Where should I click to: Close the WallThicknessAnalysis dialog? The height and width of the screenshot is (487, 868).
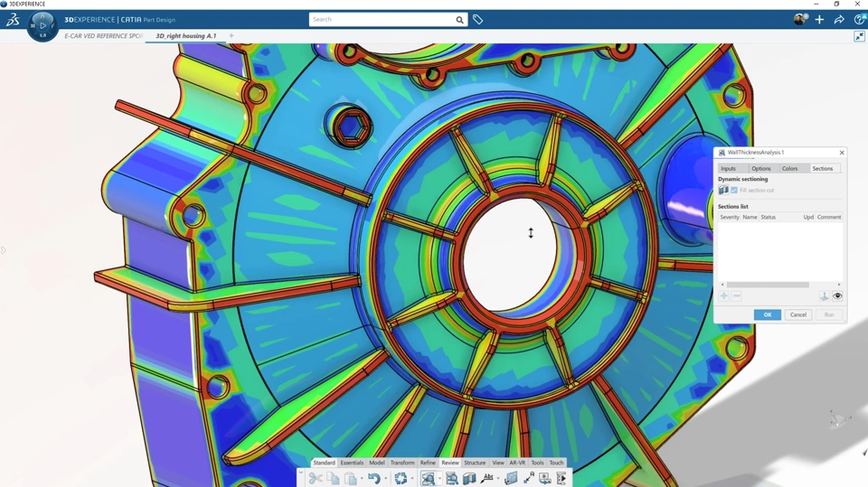click(x=842, y=152)
